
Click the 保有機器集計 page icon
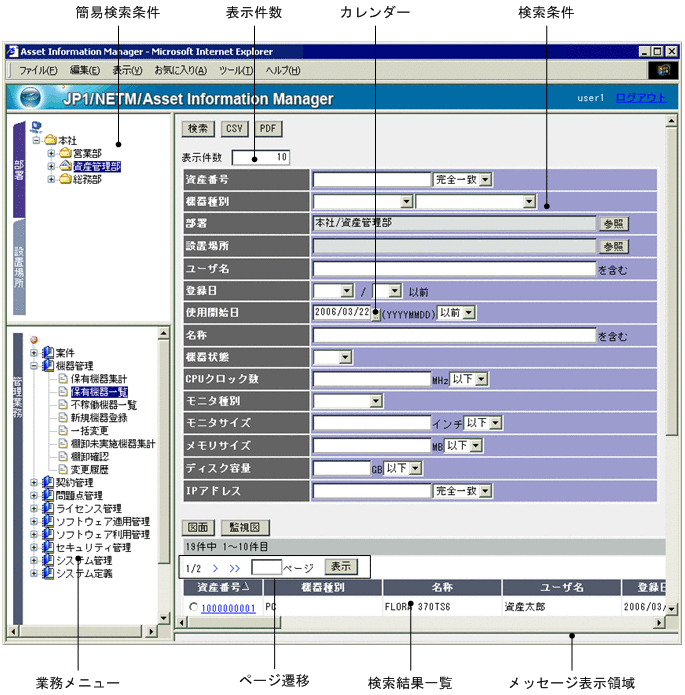point(63,379)
